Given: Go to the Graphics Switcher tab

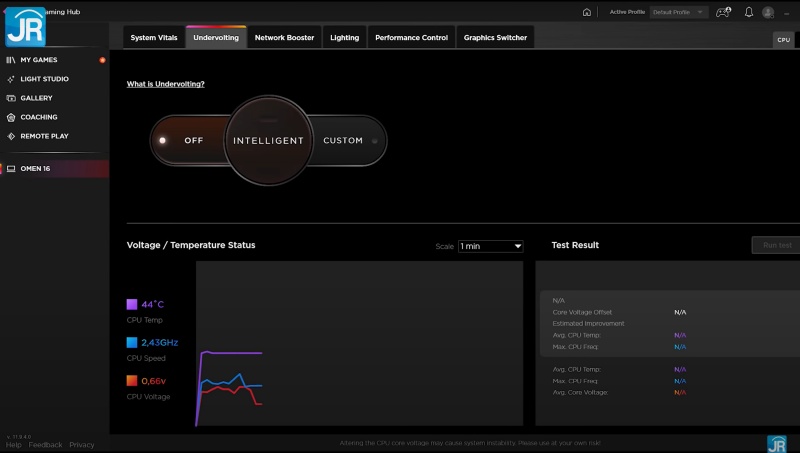Looking at the screenshot, I should click(495, 38).
